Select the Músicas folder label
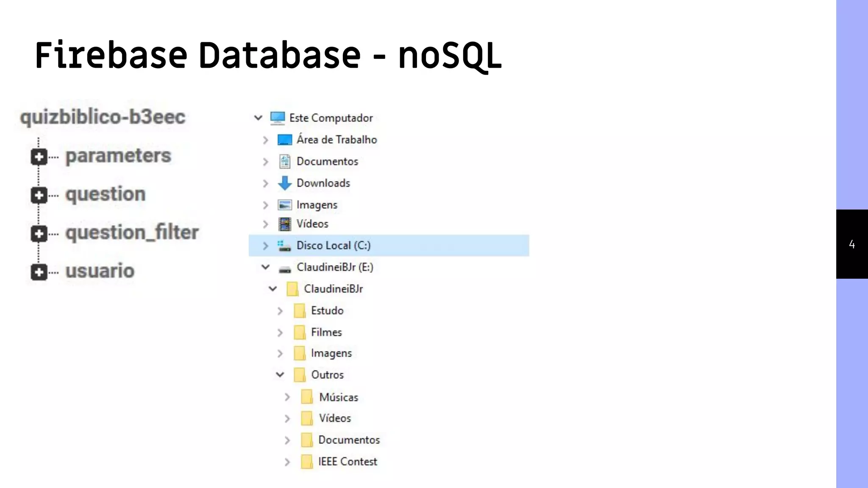Image resolution: width=868 pixels, height=488 pixels. pyautogui.click(x=339, y=397)
